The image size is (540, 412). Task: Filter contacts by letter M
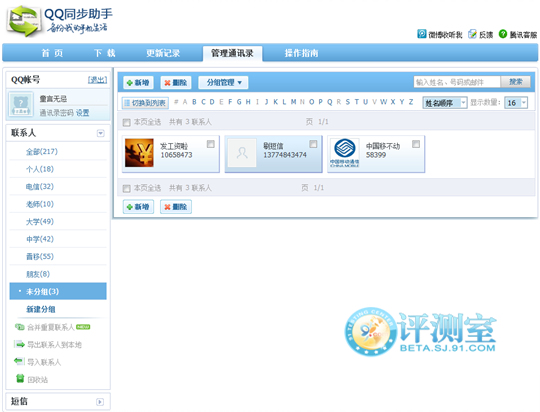point(293,102)
